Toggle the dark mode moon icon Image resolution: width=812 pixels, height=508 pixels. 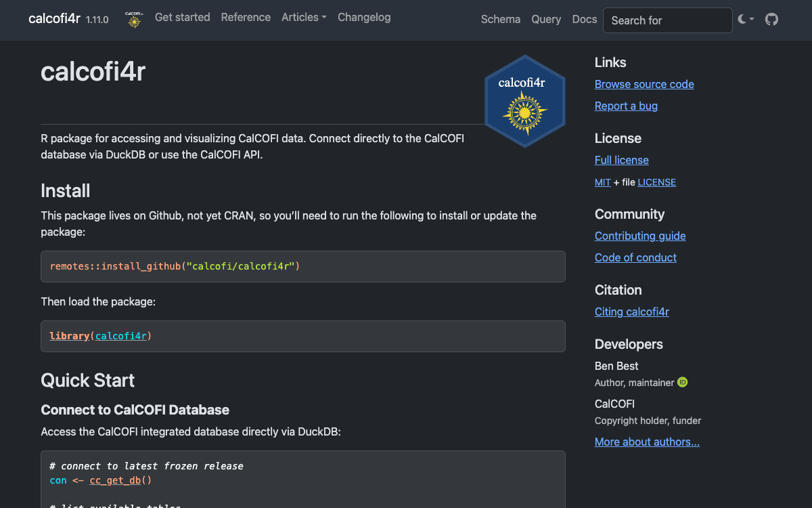coord(746,20)
